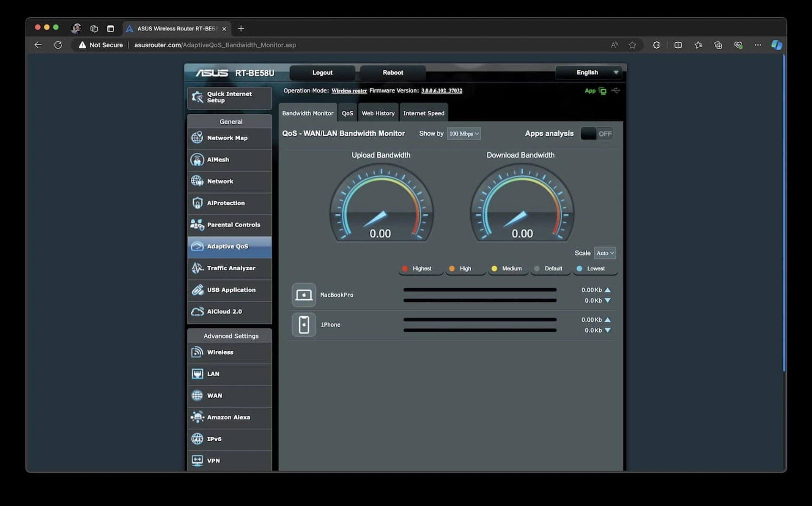Select the Network globe icon in the sidebar
The width and height of the screenshot is (812, 506).
click(x=197, y=181)
